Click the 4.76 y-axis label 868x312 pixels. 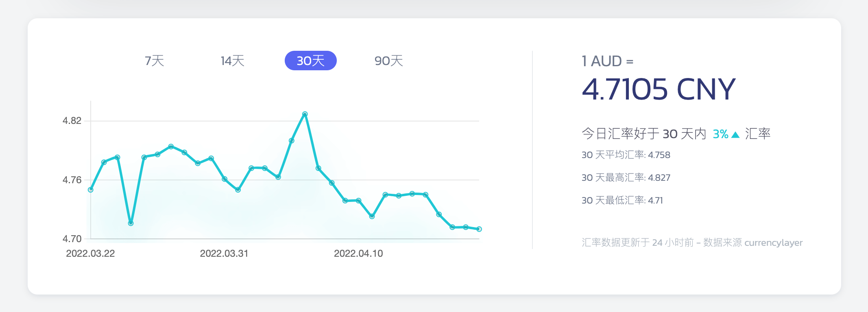click(x=72, y=180)
